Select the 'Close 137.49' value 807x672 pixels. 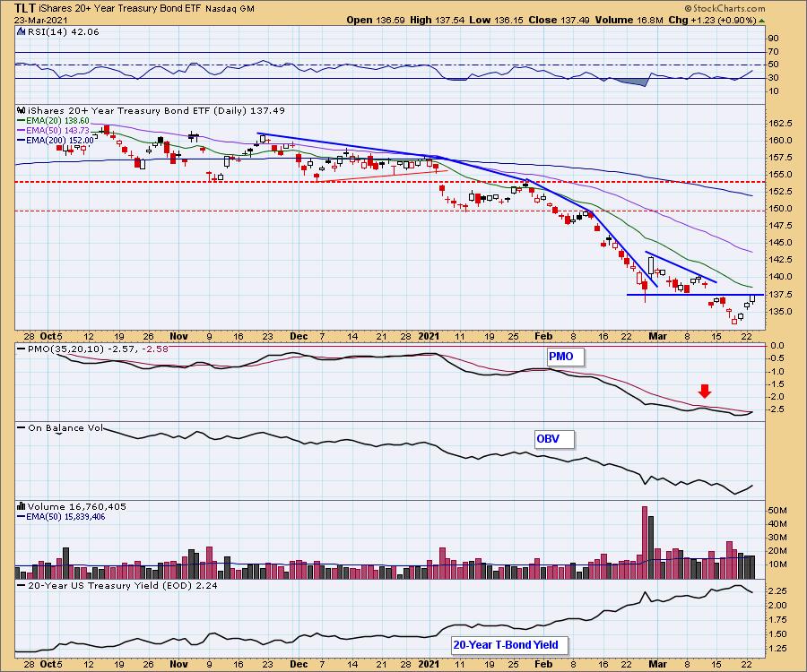(558, 20)
